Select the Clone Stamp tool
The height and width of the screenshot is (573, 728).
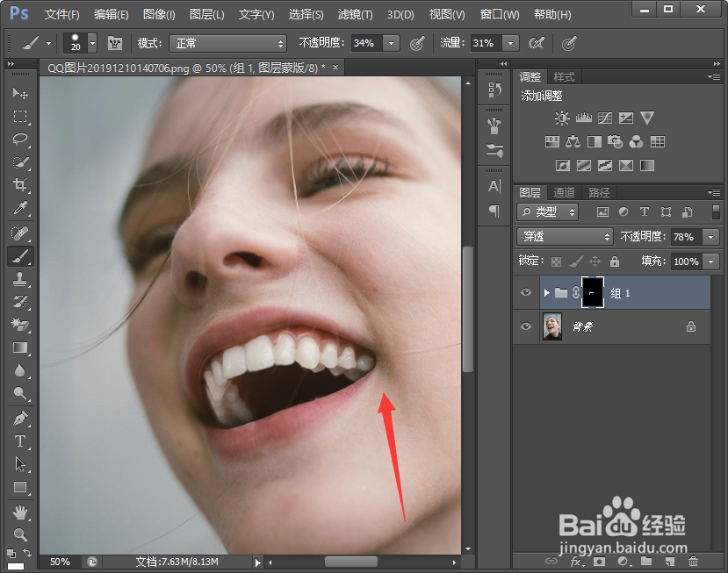(19, 279)
